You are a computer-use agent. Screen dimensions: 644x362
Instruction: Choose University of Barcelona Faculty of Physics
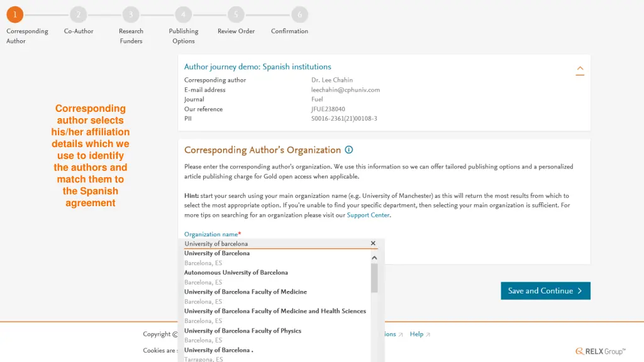pos(277,336)
